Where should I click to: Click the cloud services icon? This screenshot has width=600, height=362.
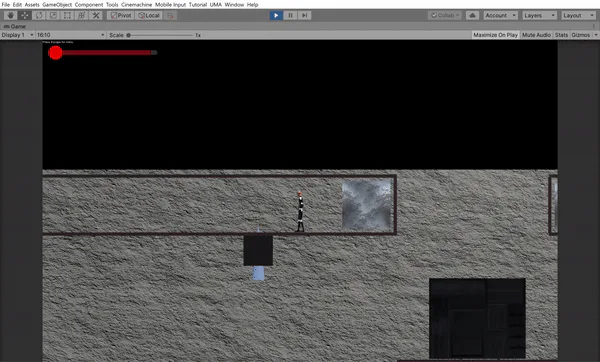click(x=472, y=15)
